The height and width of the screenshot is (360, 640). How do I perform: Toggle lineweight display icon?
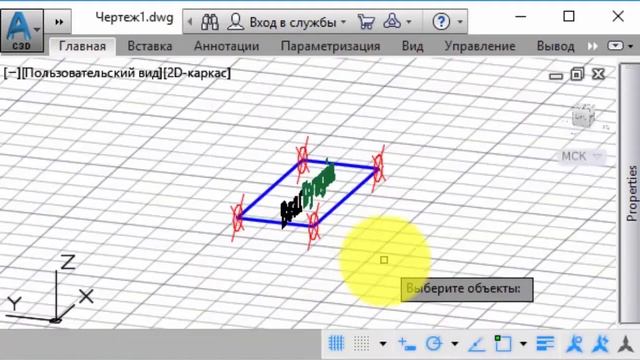[545, 344]
